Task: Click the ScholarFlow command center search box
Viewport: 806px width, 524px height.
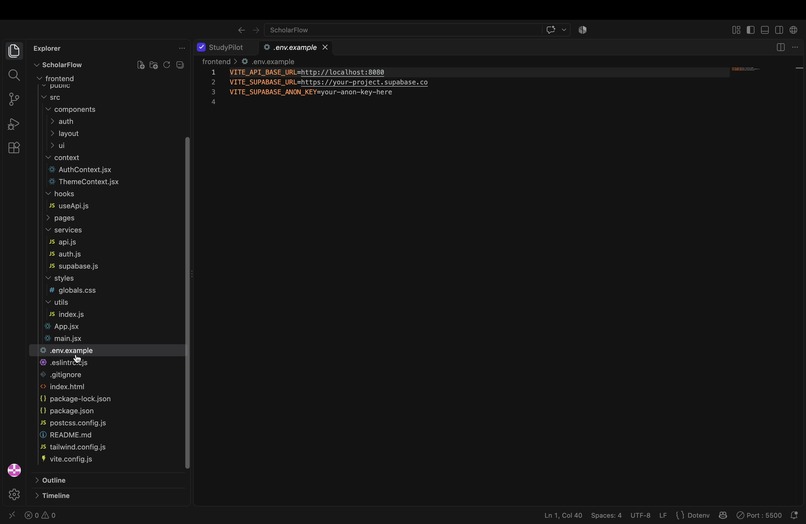Action: (402, 30)
